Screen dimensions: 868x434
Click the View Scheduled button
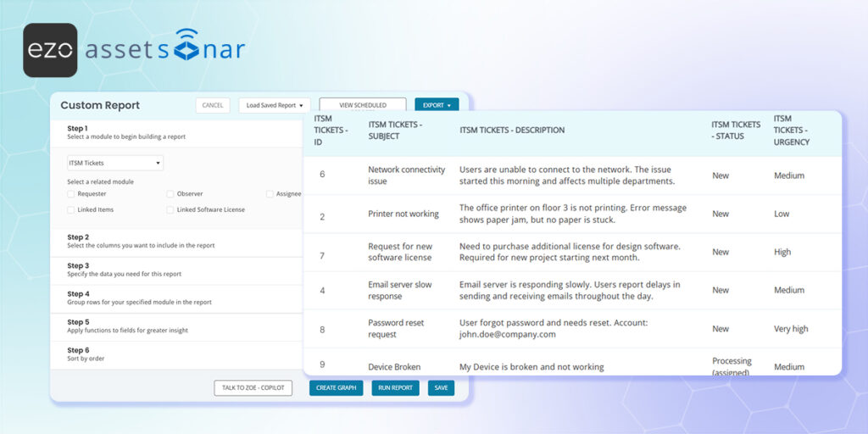(x=362, y=106)
